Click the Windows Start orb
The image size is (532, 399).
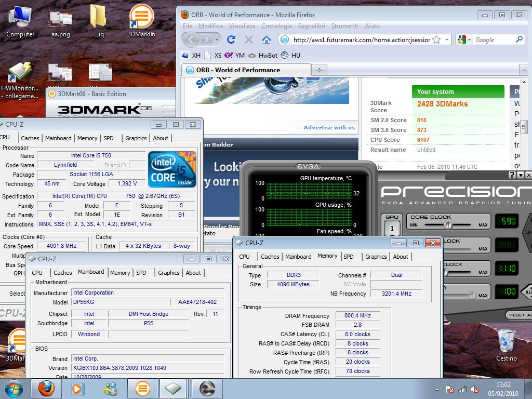(x=14, y=389)
